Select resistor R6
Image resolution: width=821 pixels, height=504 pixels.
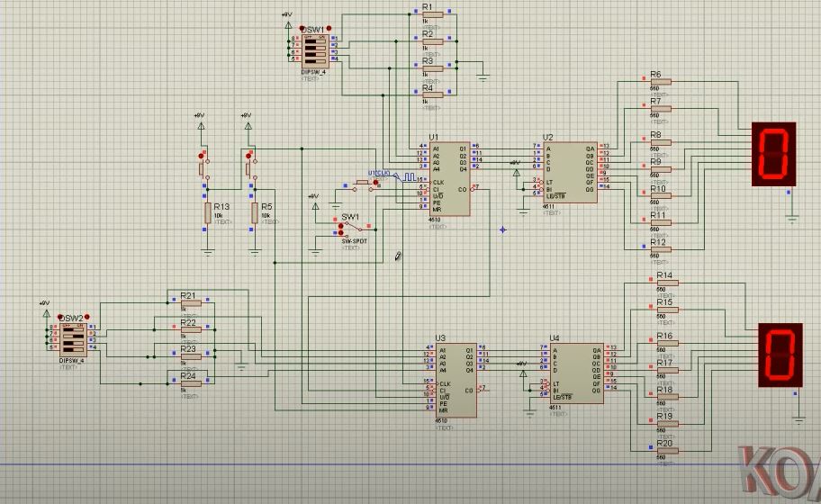(x=661, y=82)
